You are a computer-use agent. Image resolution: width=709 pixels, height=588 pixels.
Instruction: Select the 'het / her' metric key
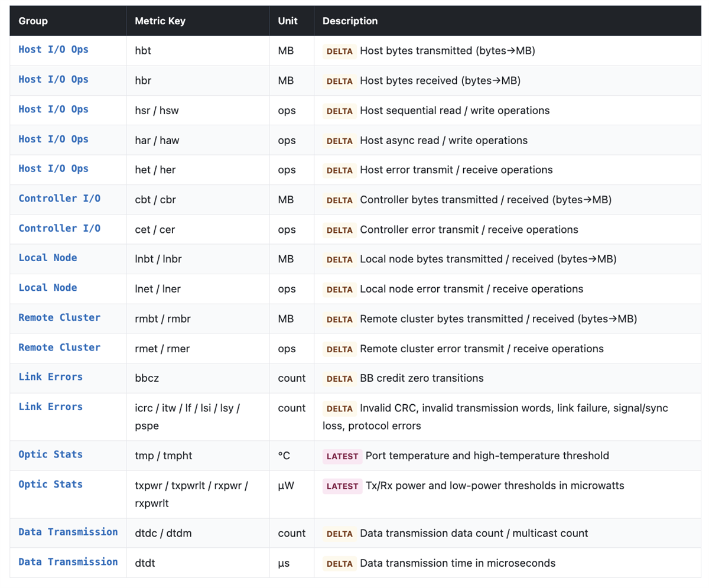(x=155, y=170)
